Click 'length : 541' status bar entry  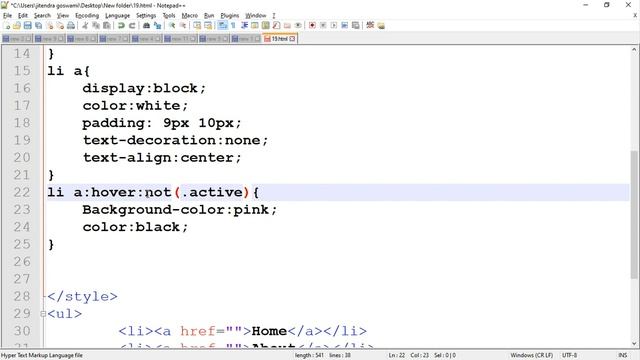point(309,356)
